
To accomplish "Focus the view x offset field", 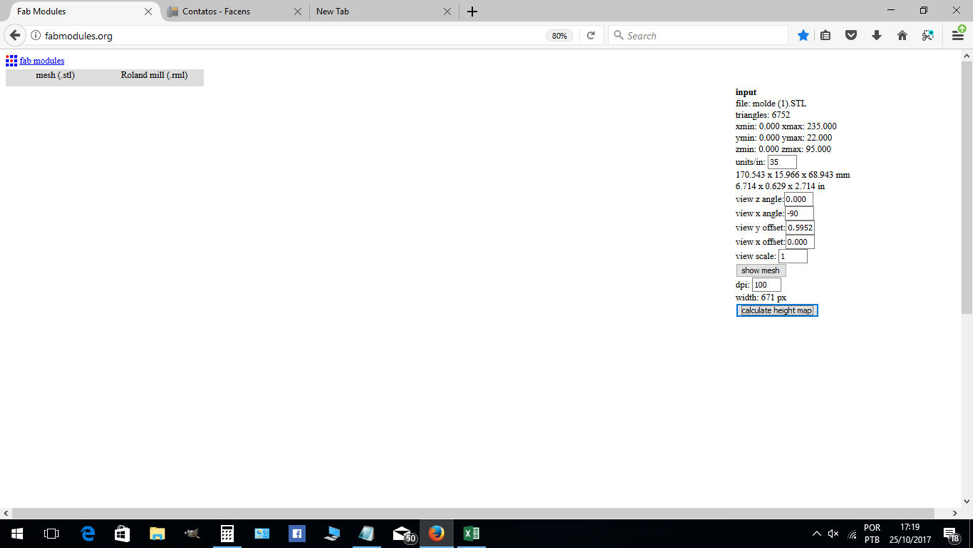I will pyautogui.click(x=800, y=242).
